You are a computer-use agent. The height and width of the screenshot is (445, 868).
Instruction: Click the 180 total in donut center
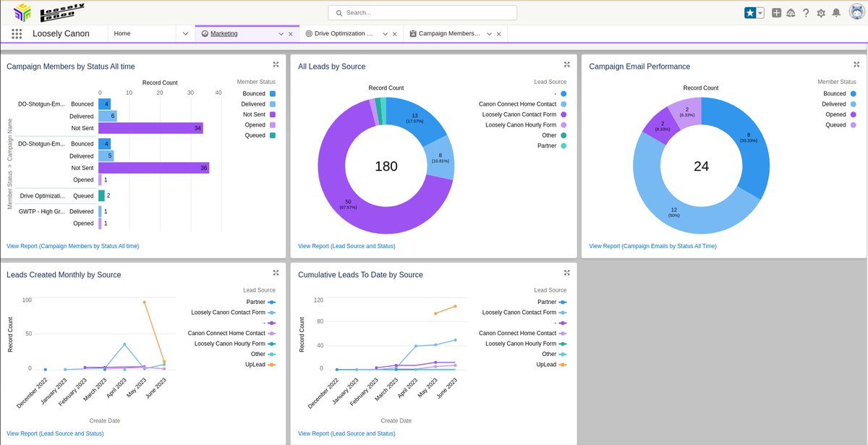point(386,166)
